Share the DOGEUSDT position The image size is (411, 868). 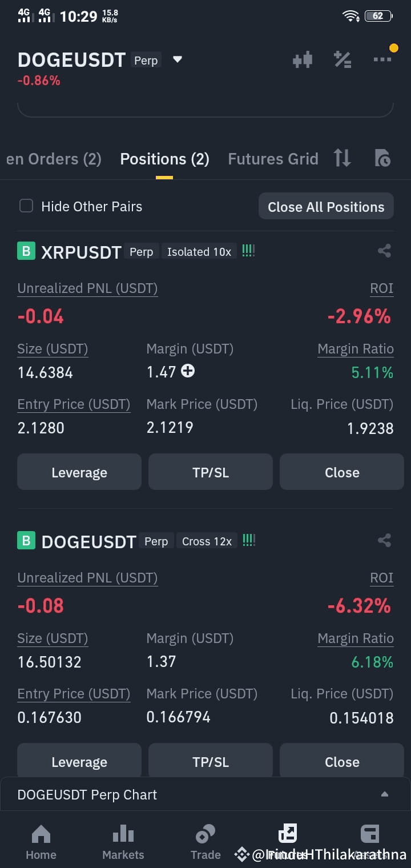(x=385, y=540)
